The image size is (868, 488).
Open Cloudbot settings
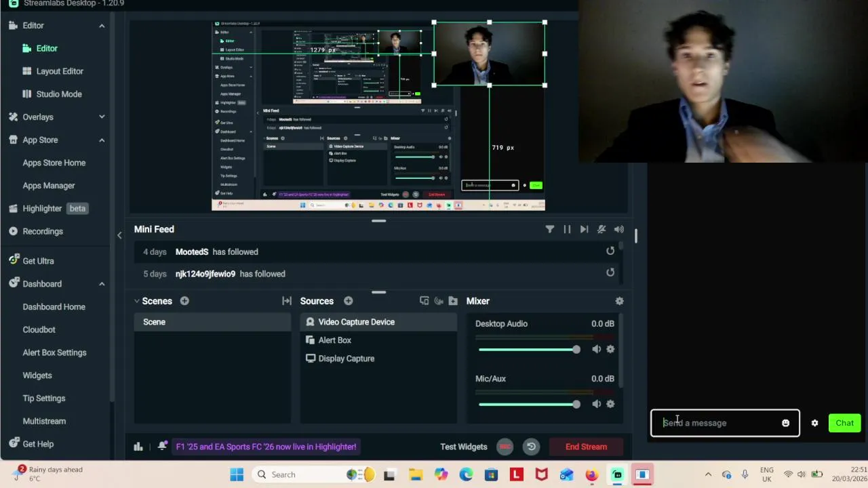coord(39,329)
